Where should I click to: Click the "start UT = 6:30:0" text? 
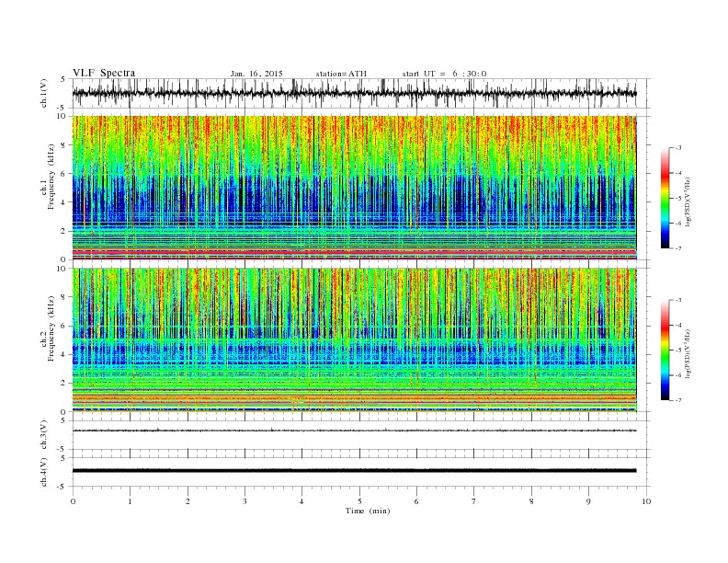[444, 74]
